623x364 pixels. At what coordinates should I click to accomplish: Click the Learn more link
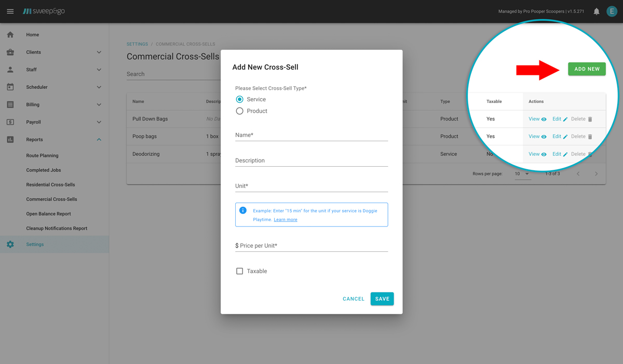(286, 220)
